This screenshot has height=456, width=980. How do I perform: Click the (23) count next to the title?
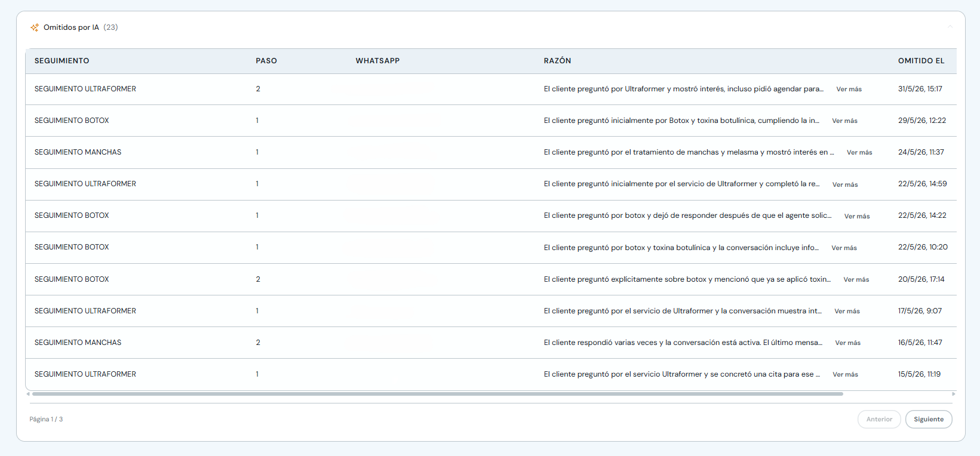110,27
